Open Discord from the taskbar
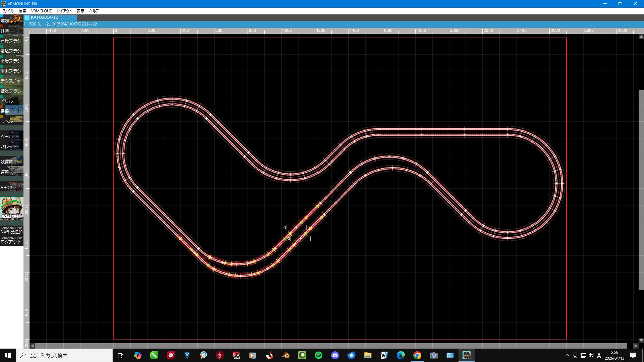The width and height of the screenshot is (644, 362). pyautogui.click(x=335, y=355)
